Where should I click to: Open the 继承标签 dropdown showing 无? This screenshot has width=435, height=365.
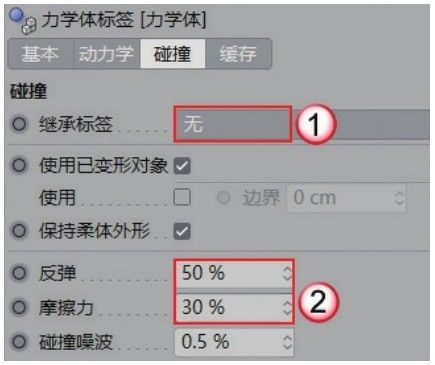pos(233,124)
